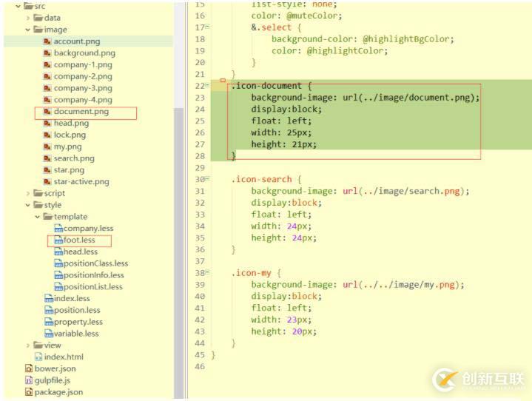The height and width of the screenshot is (401, 532).
Task: Click the company-1.png image icon
Action: point(47,65)
